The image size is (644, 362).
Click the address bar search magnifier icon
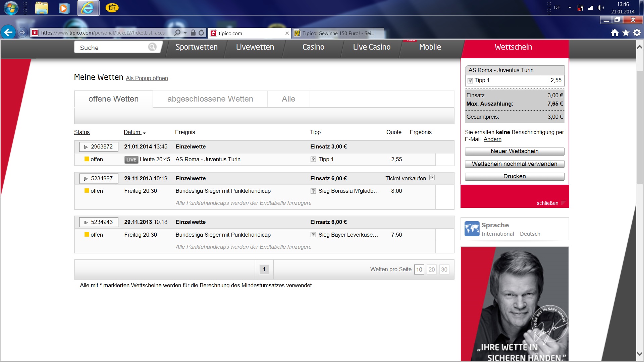[x=177, y=33]
